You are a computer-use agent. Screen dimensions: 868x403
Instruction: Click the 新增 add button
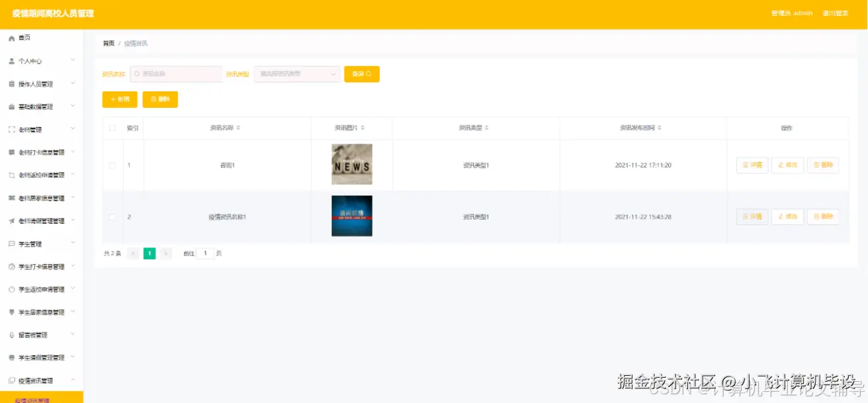120,99
